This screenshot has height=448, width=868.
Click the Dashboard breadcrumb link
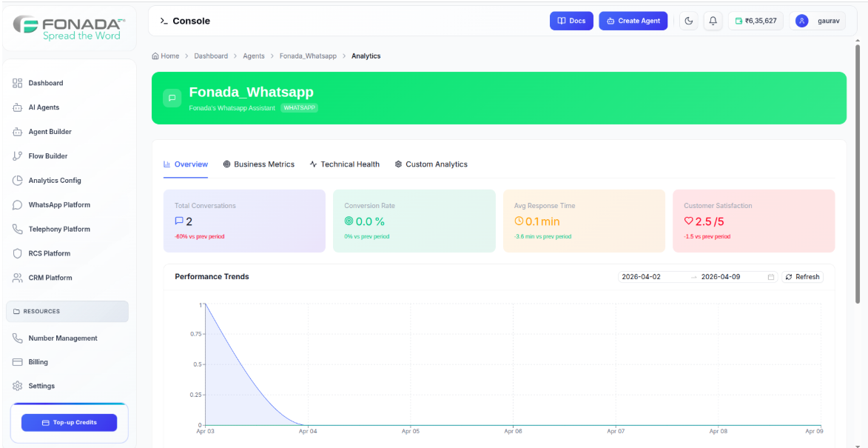[211, 56]
